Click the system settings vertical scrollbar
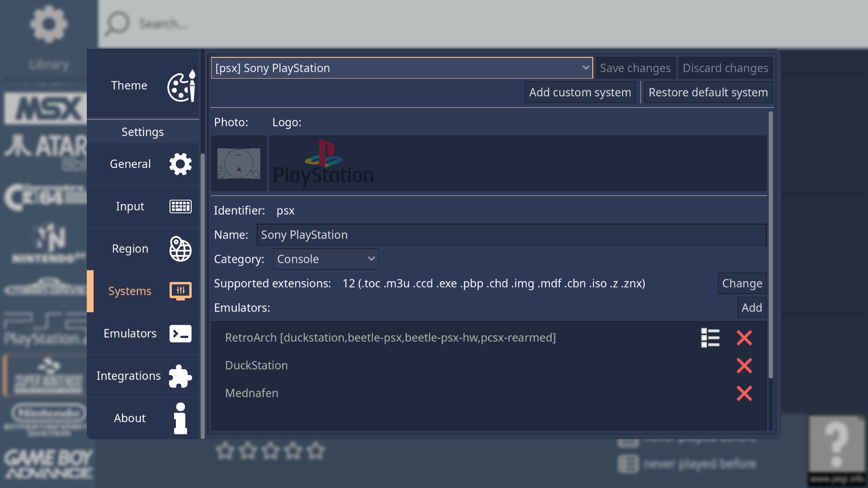The width and height of the screenshot is (868, 488). pos(770,244)
